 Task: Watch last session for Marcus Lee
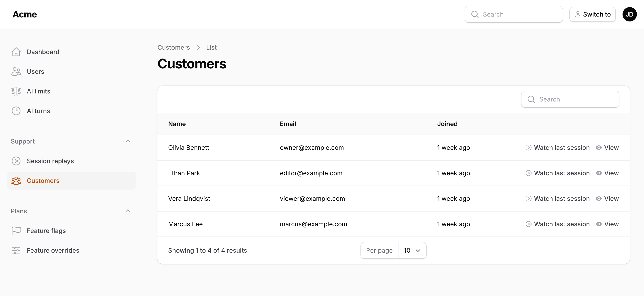(557, 224)
